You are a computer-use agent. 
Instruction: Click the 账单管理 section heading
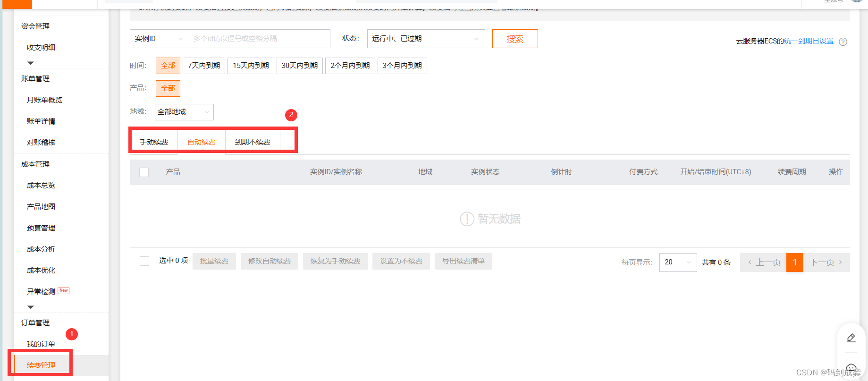35,79
